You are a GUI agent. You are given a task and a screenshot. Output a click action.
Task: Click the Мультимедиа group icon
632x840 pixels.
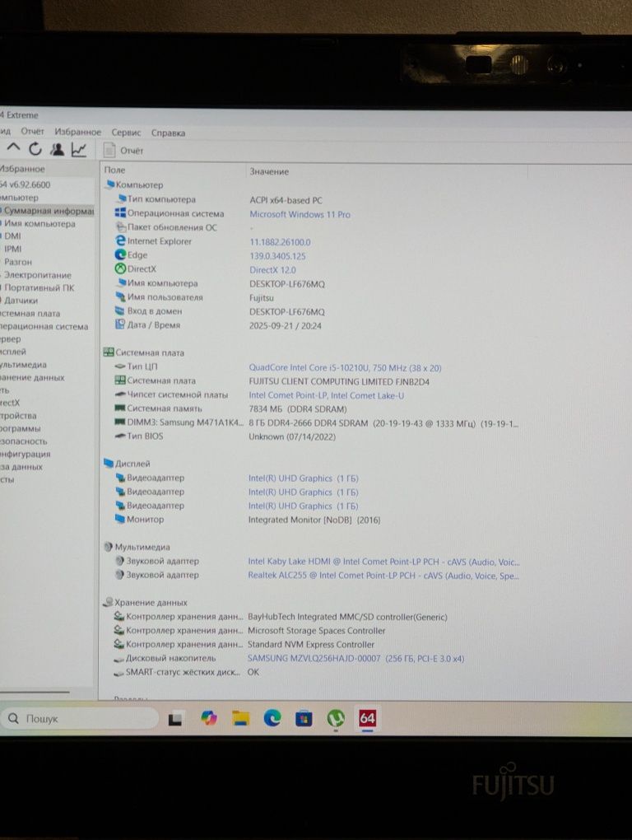point(108,547)
